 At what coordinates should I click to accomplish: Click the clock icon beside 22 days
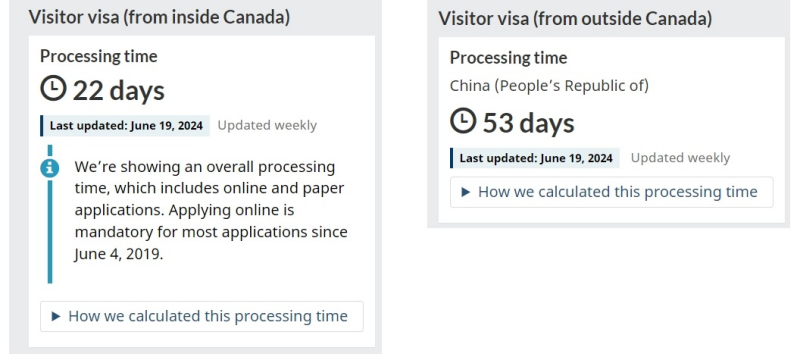53,89
